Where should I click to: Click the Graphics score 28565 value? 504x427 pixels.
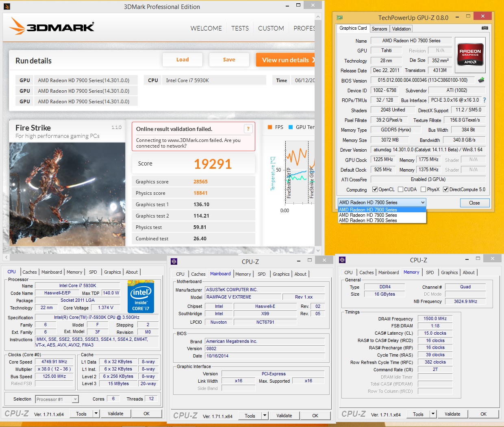[x=200, y=182]
